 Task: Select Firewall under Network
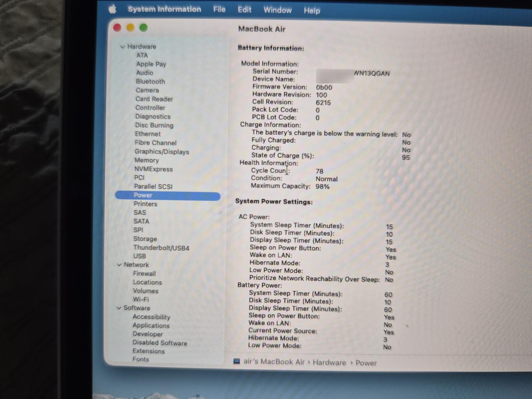(144, 274)
